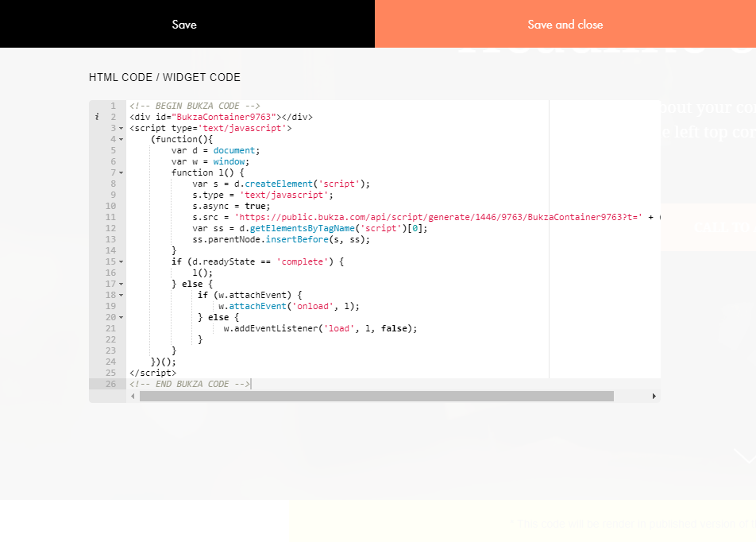Image resolution: width=756 pixels, height=542 pixels.
Task: Click the Save and close button
Action: pyautogui.click(x=565, y=25)
